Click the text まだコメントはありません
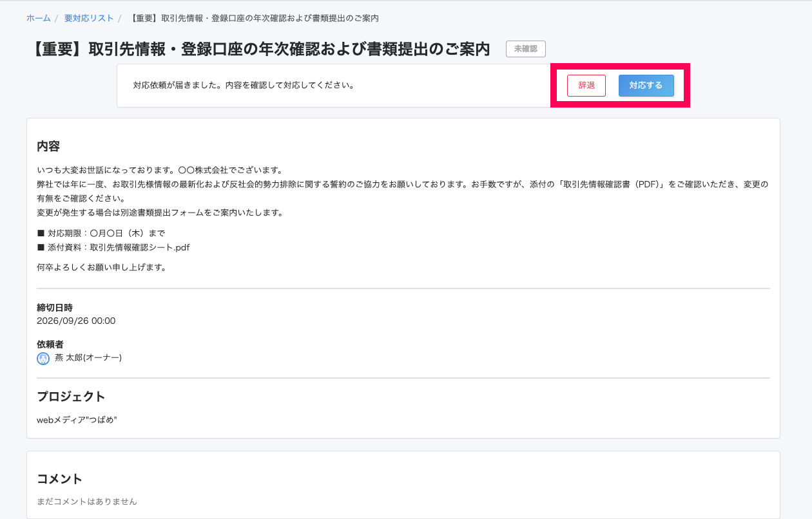 [x=87, y=501]
